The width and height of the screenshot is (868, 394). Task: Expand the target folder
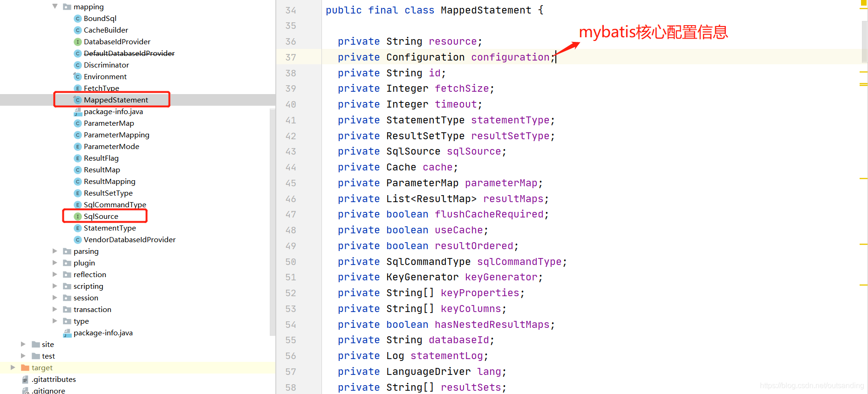[x=13, y=367]
